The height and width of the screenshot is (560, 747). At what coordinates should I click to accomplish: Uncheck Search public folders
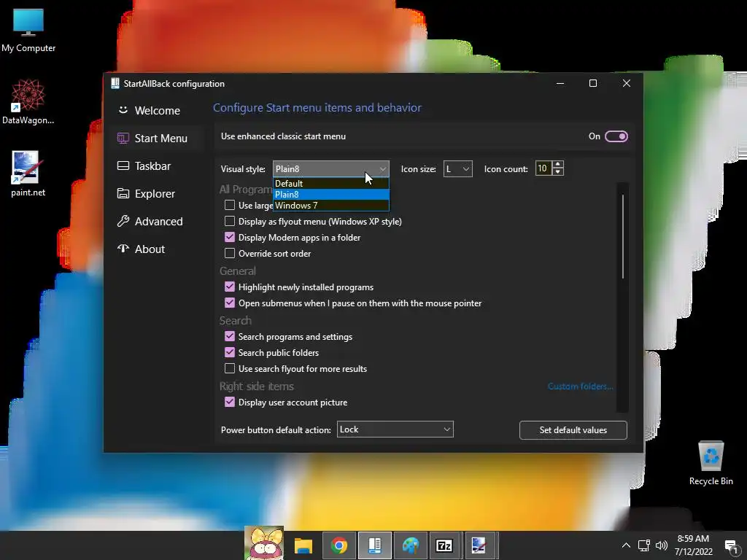(x=230, y=352)
